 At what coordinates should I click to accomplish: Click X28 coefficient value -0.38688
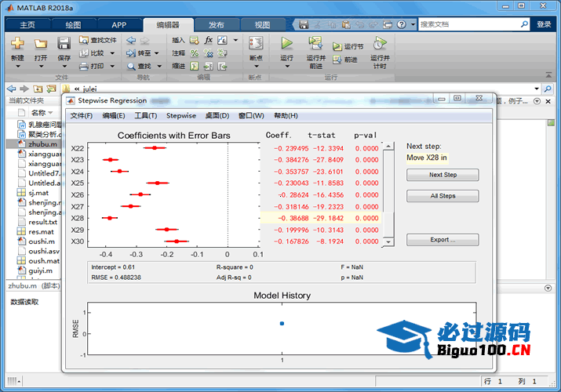(293, 218)
